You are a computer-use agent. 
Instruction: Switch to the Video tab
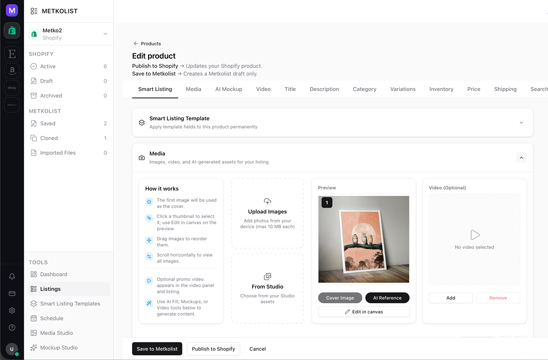pos(263,89)
